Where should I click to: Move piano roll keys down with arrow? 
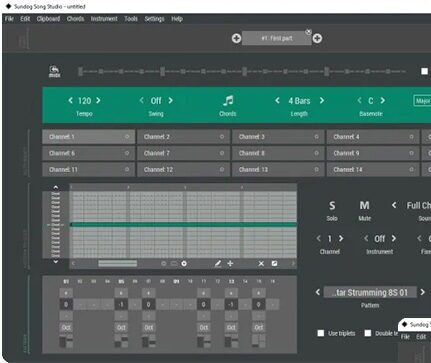[56, 262]
